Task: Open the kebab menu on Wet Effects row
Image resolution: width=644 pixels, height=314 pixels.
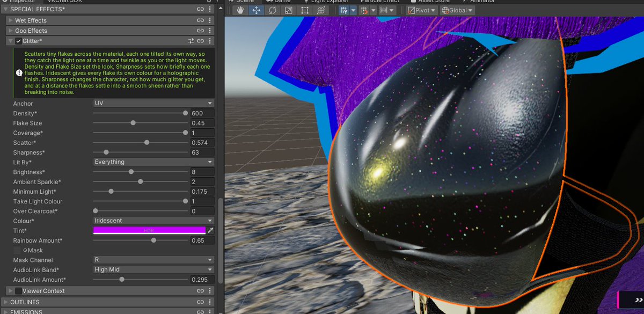Action: [210, 20]
